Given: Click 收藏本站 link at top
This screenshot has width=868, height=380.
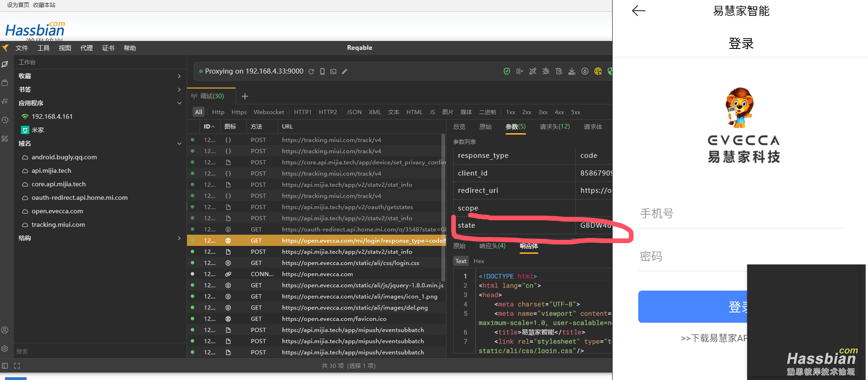Looking at the screenshot, I should coord(44,5).
